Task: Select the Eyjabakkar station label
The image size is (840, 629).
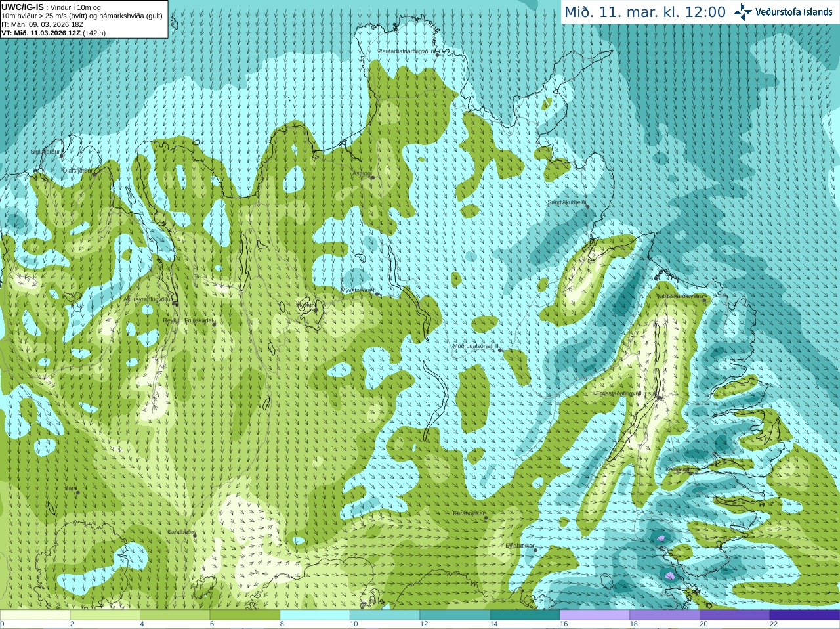Action: tap(520, 546)
